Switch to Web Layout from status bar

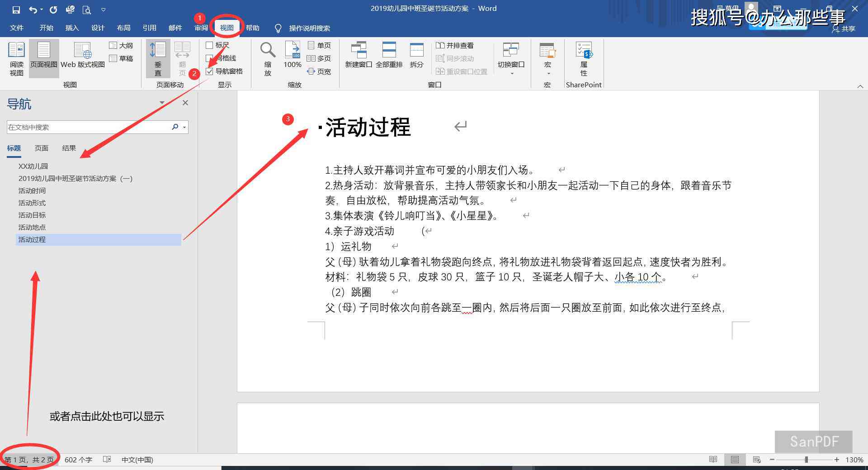pos(757,460)
